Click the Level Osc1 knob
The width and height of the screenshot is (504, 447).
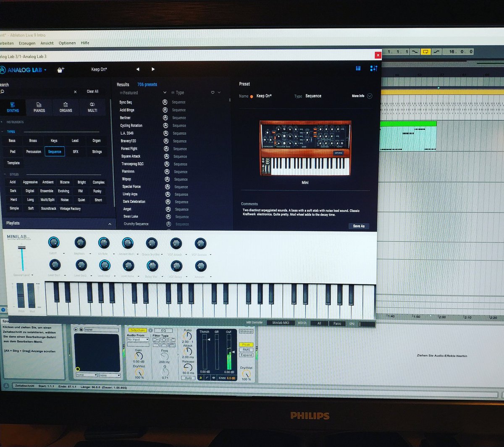point(55,265)
